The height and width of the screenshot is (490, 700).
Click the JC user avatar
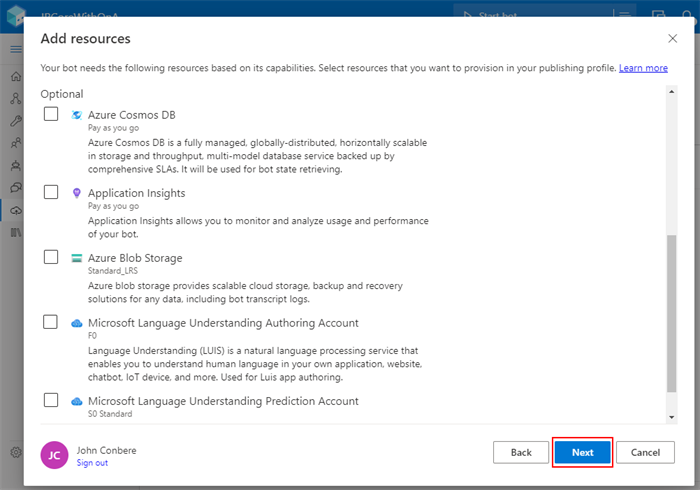pyautogui.click(x=54, y=455)
